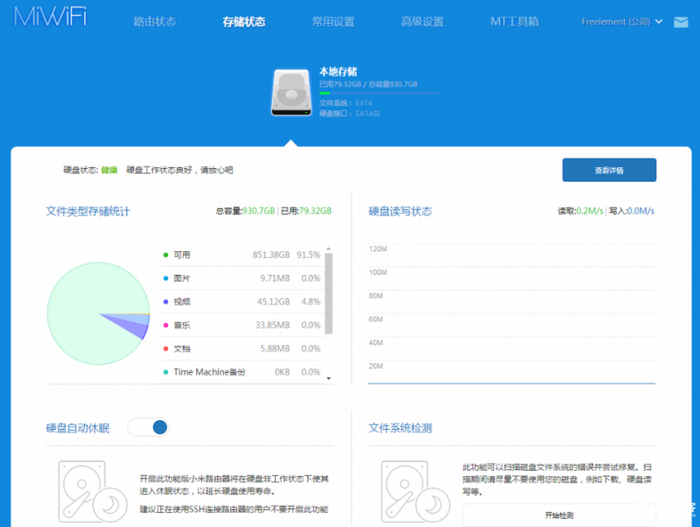Open the mail envelope icon
700x527 pixels.
(x=680, y=22)
